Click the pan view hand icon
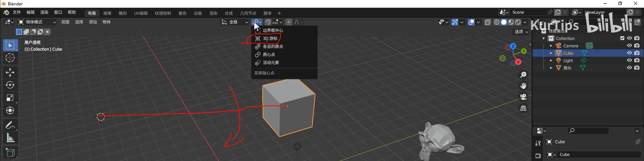Screen dimensions: 644x161 click(523, 86)
